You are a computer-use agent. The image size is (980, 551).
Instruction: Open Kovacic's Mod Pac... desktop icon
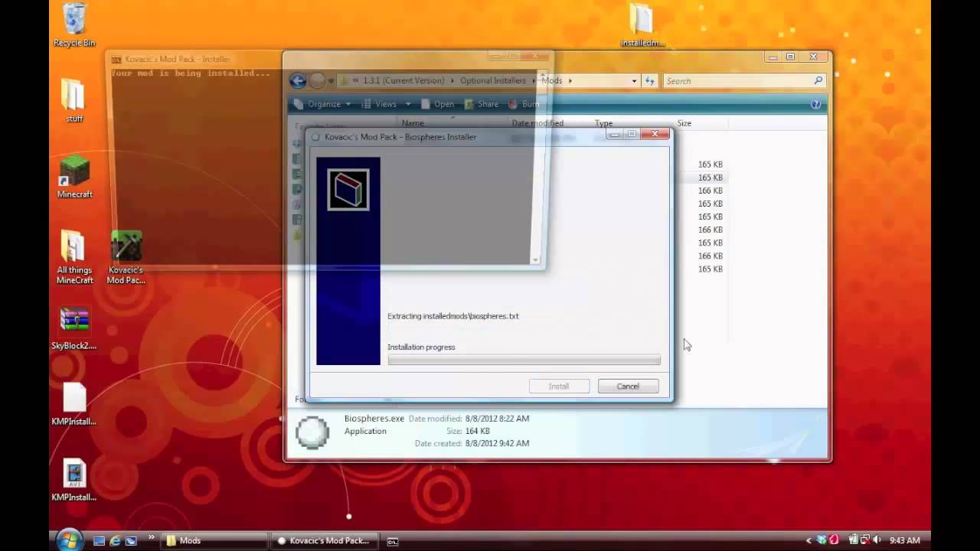(126, 258)
